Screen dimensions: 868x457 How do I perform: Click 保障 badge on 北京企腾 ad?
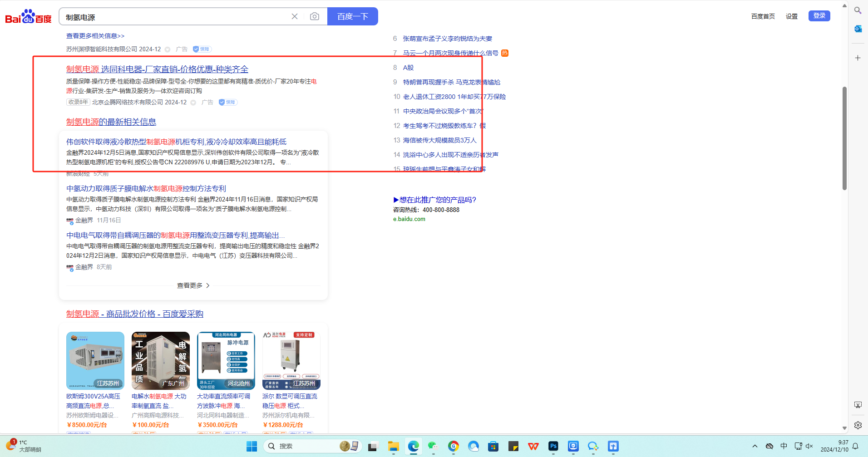click(228, 102)
